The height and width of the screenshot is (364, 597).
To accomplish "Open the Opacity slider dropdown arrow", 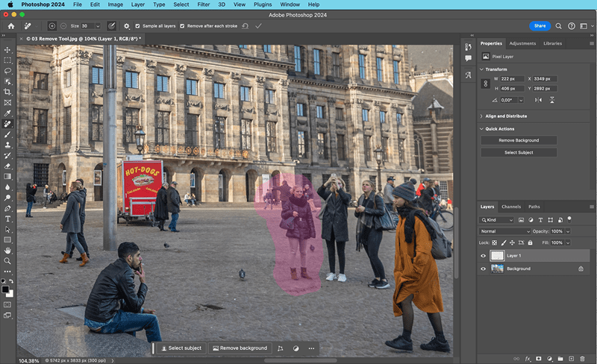I will [568, 231].
